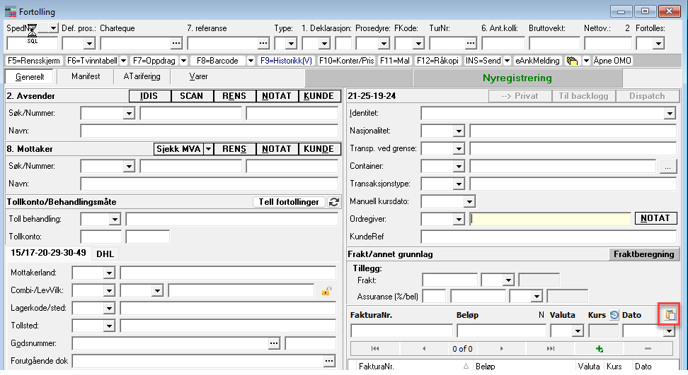Open Lagerkode/sted dropdown
Viewport: 688px width, 375px height.
pos(109,308)
